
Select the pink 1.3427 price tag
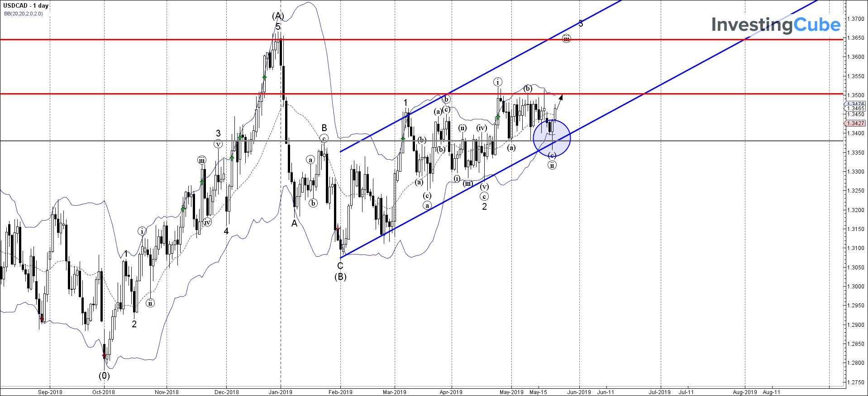855,123
